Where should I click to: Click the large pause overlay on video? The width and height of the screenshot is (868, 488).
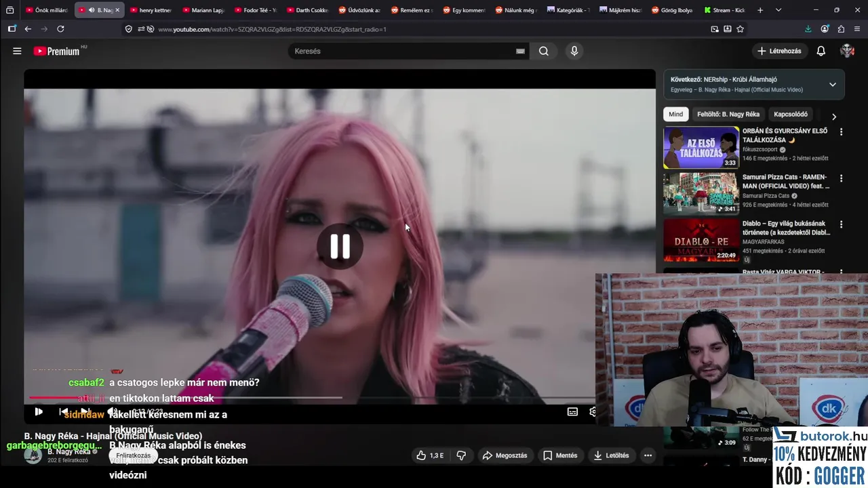[340, 246]
